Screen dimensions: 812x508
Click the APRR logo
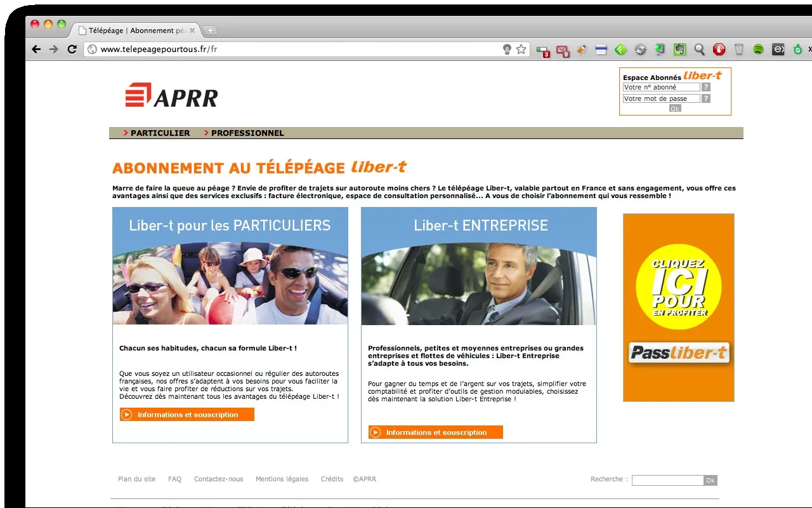[x=171, y=96]
